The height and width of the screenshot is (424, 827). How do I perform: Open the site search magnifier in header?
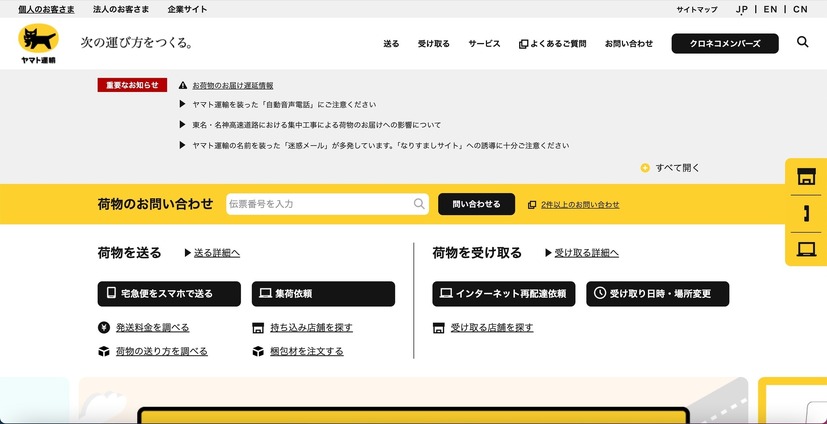pyautogui.click(x=802, y=42)
